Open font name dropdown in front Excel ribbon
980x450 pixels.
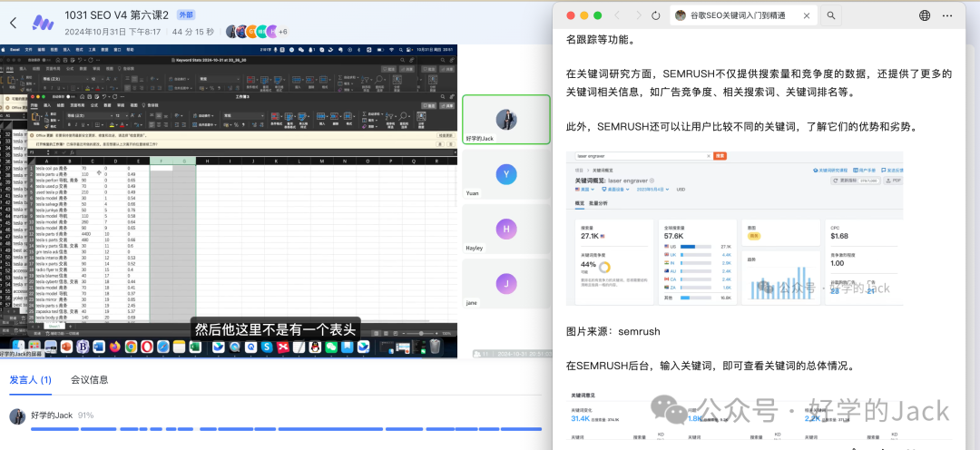point(90,115)
